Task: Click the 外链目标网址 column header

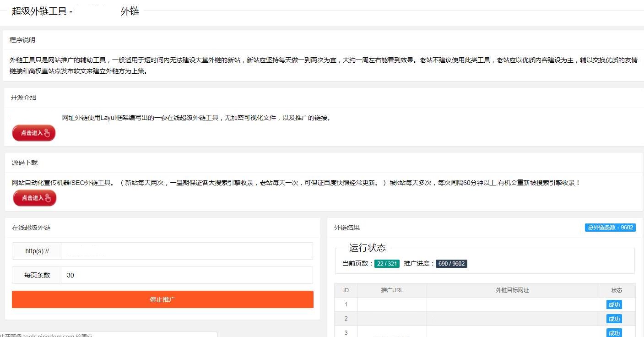Action: tap(512, 290)
